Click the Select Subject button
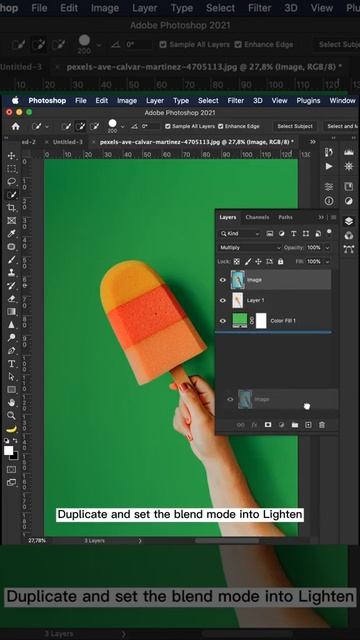360x640 pixels. (x=295, y=127)
